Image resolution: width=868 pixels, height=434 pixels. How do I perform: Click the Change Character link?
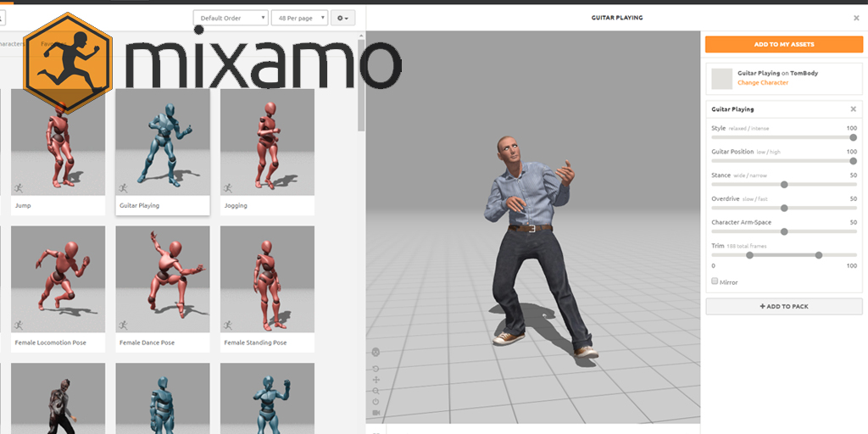click(763, 82)
